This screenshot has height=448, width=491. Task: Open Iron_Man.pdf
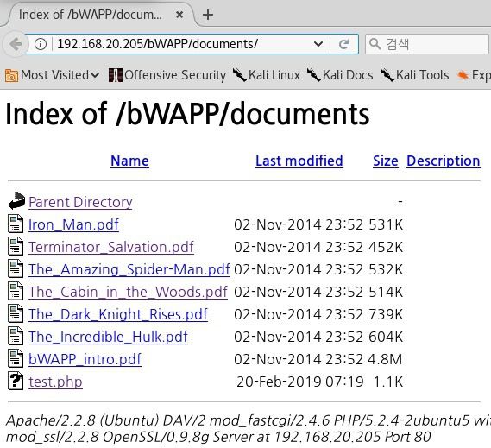pyautogui.click(x=73, y=224)
